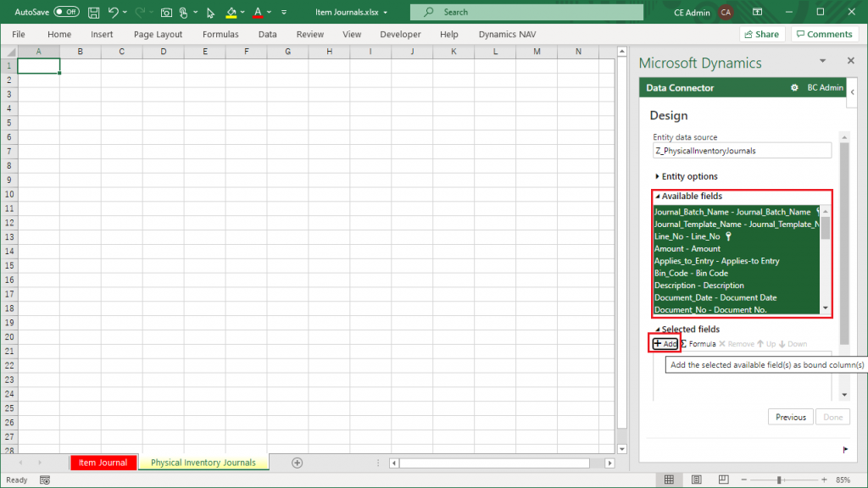Switch to the Home tab
868x488 pixels.
pos(59,34)
